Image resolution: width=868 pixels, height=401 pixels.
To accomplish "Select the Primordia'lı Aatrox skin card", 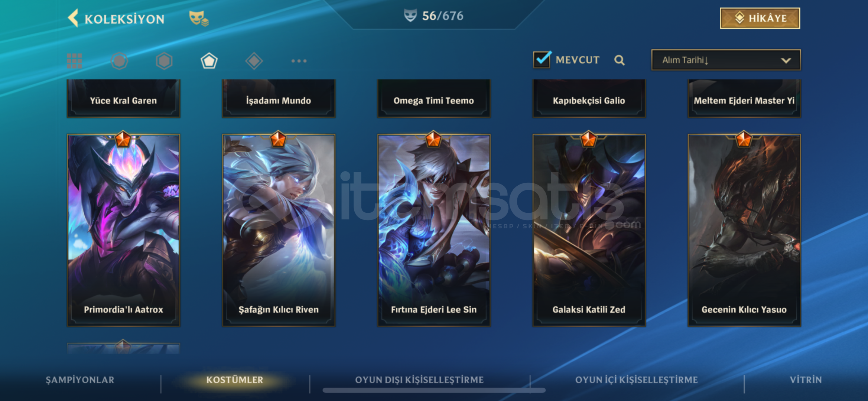I will click(123, 230).
